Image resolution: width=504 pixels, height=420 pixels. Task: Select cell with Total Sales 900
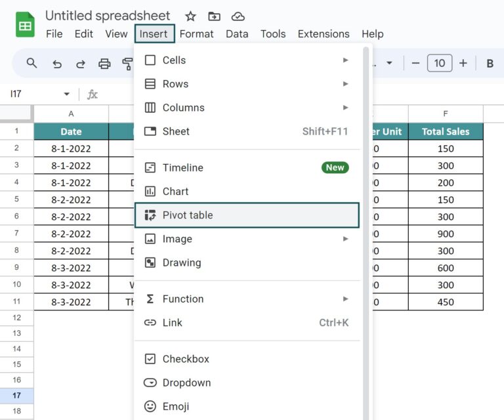[446, 234]
